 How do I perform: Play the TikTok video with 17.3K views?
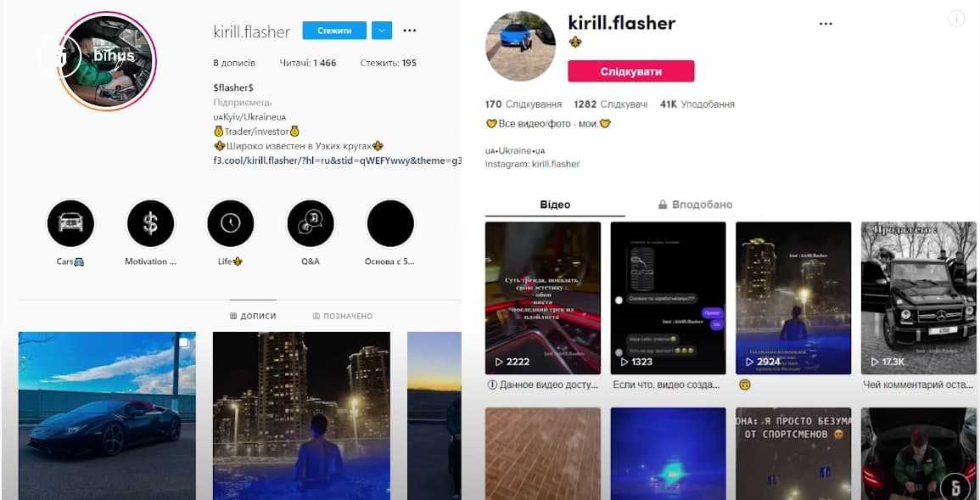coord(918,298)
